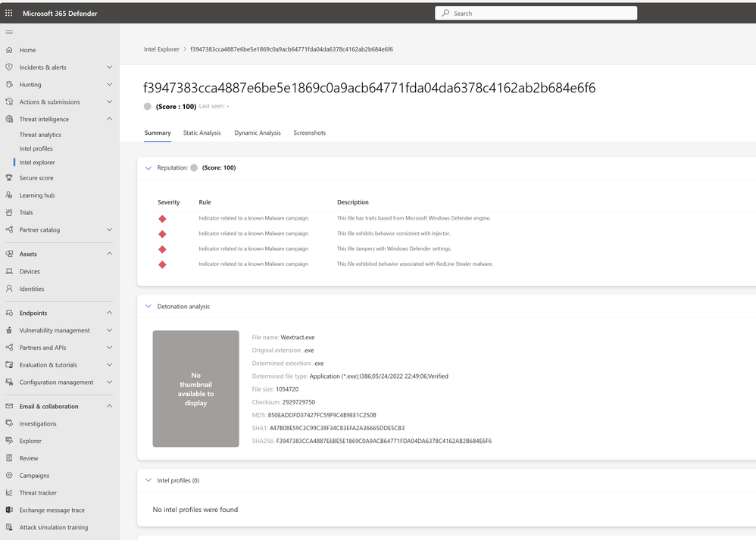Click the Incidents & alerts shield icon
The height and width of the screenshot is (540, 756).
(x=9, y=67)
